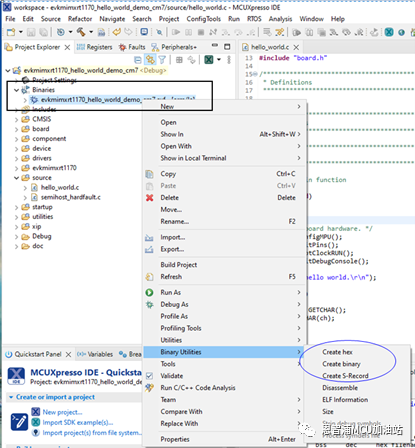Open Project Explorer view menu (vertical dots)

click(x=229, y=60)
